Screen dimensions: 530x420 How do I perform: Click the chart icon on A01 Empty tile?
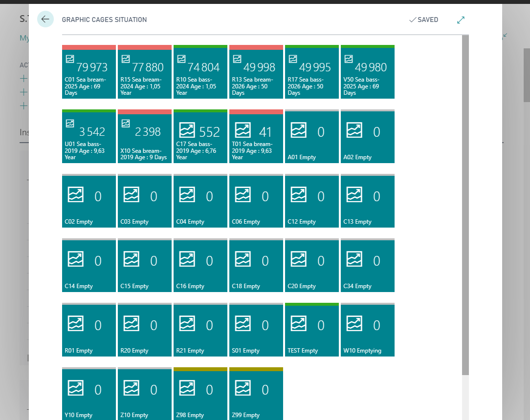tap(298, 130)
